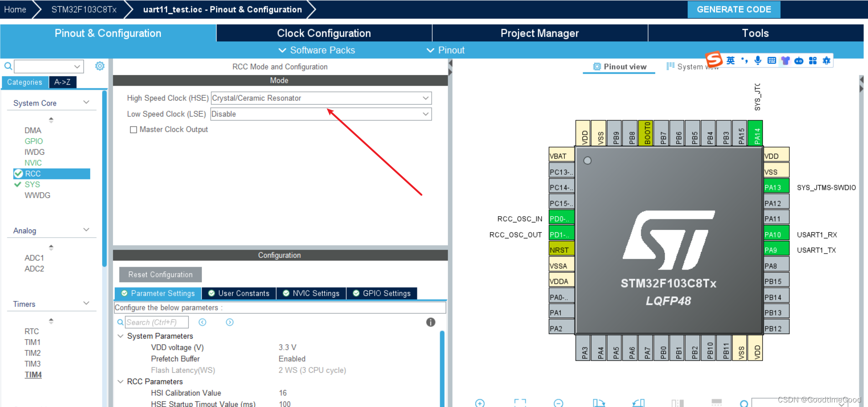868x407 pixels.
Task: Click the left category panel scrollbar
Action: tap(104, 178)
